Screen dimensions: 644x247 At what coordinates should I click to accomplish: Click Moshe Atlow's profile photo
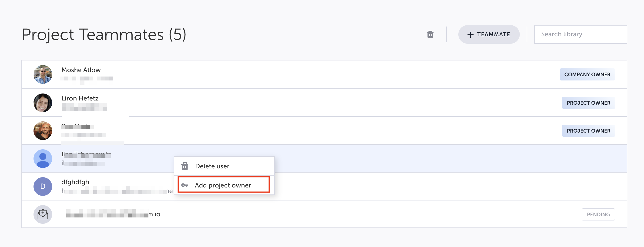pos(43,74)
